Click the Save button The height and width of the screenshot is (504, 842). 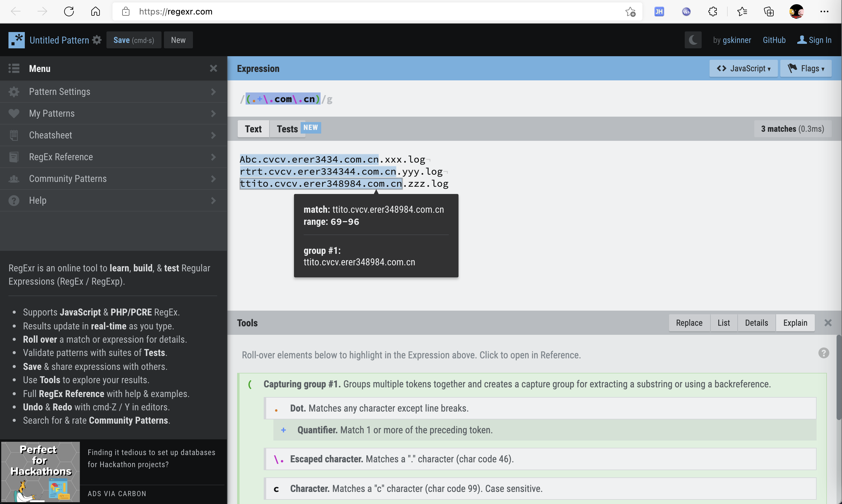(134, 40)
